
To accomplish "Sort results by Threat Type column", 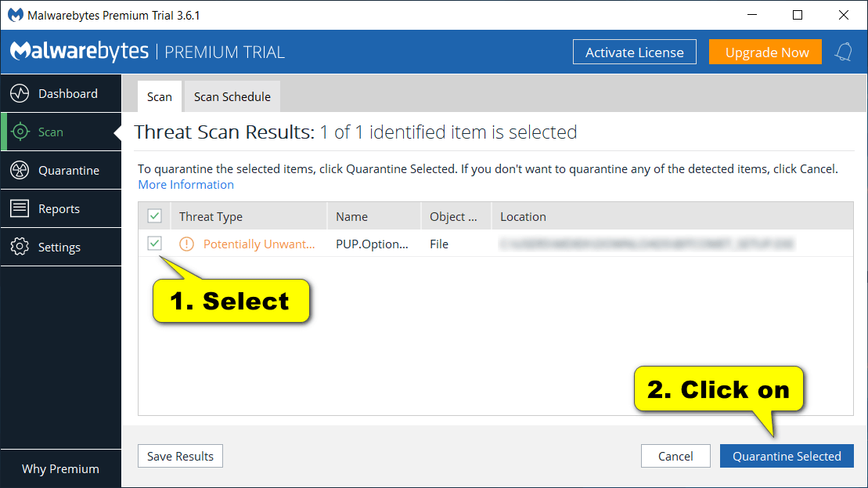I will [211, 216].
